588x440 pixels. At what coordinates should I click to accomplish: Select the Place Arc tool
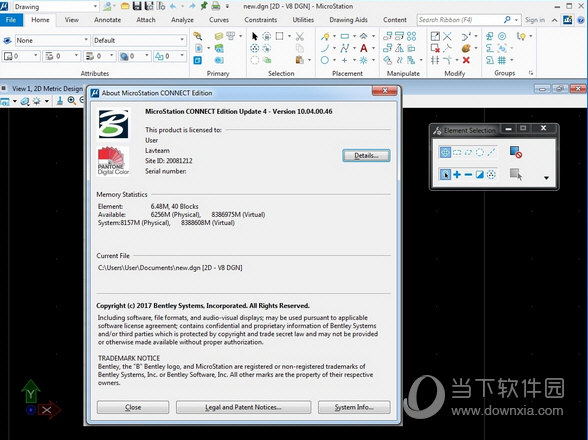(x=325, y=48)
